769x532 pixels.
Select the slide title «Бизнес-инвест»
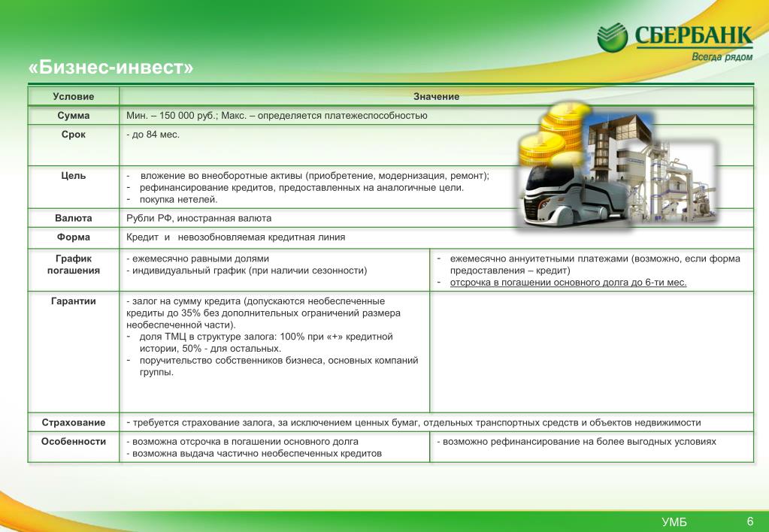click(111, 67)
